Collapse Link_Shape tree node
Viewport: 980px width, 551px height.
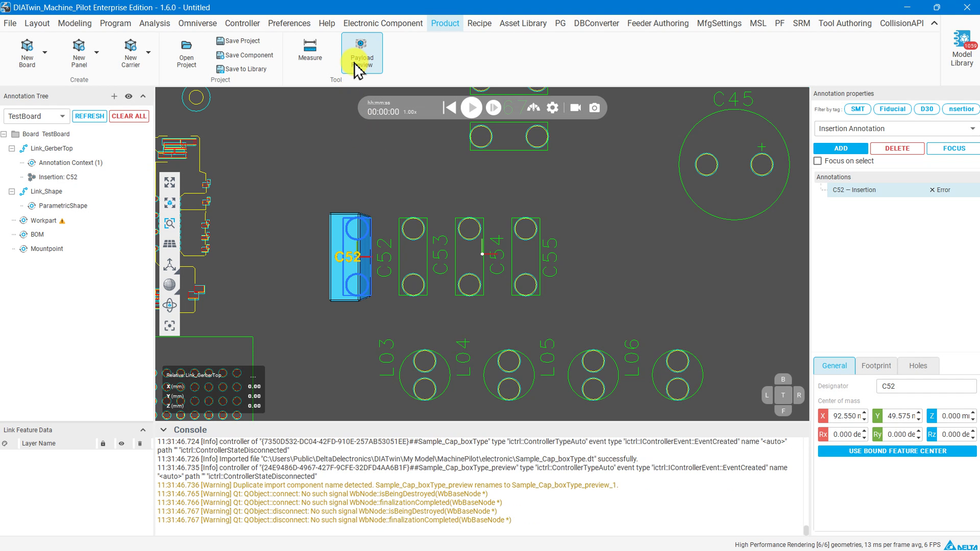pyautogui.click(x=12, y=191)
